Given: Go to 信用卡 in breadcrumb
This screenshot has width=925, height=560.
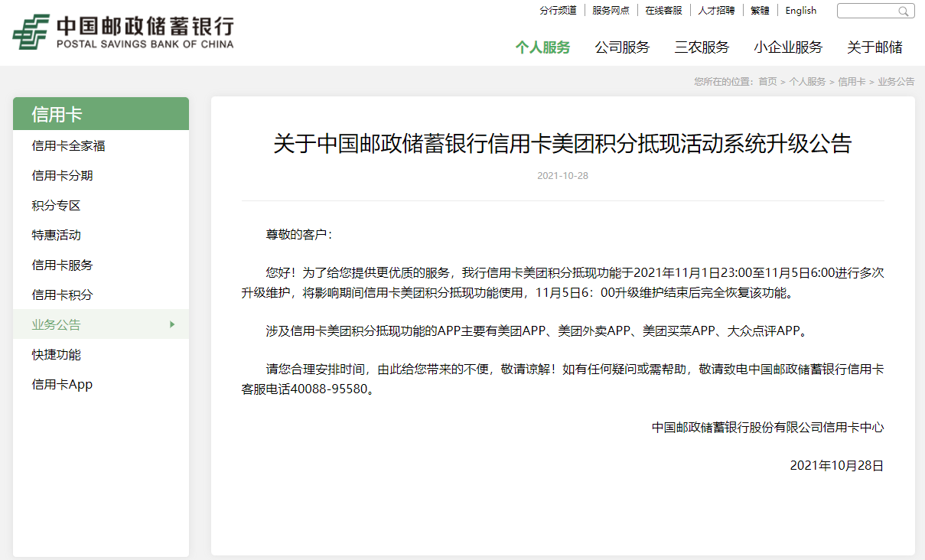Looking at the screenshot, I should 852,81.
